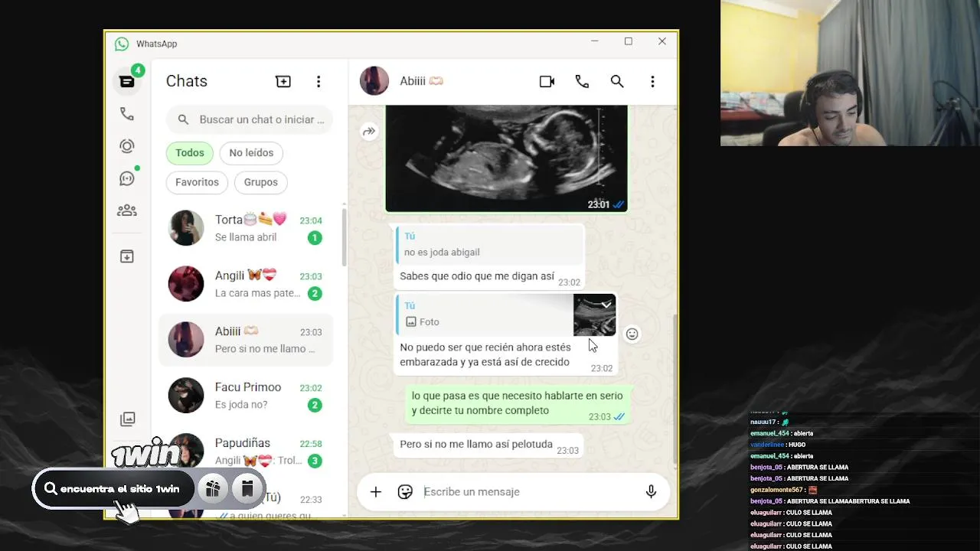
Task: Start a new chat with the plus icon
Action: 283,81
